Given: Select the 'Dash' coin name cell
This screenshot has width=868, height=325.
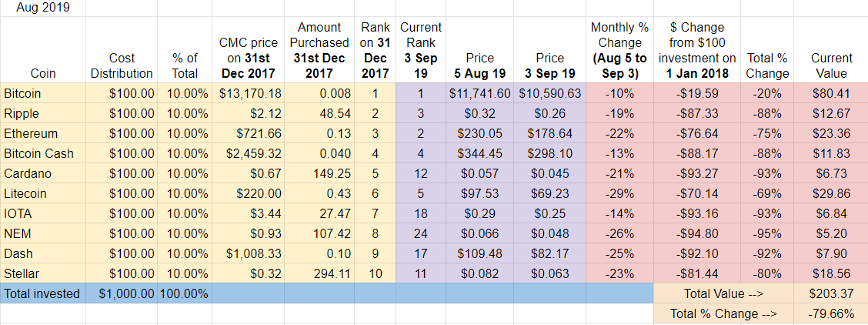Looking at the screenshot, I should tap(42, 253).
